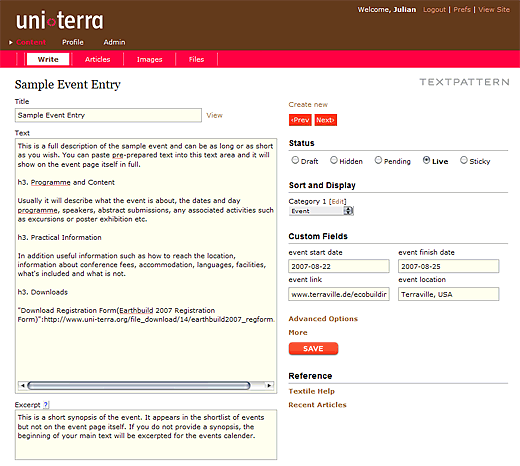Viewport: 520px width, 466px height.
Task: Click left arrow of text area scrollbar
Action: pyautogui.click(x=22, y=386)
